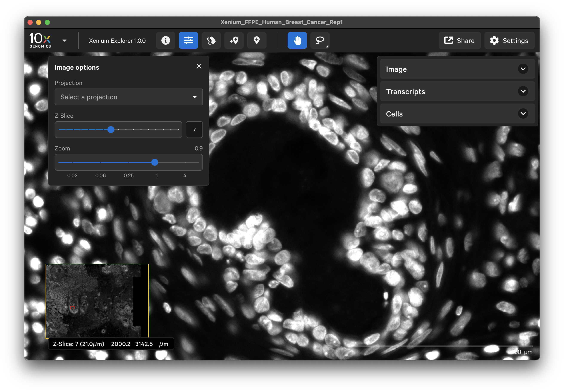Click the red viewport box in minimap
This screenshot has height=392, width=564.
[72, 308]
